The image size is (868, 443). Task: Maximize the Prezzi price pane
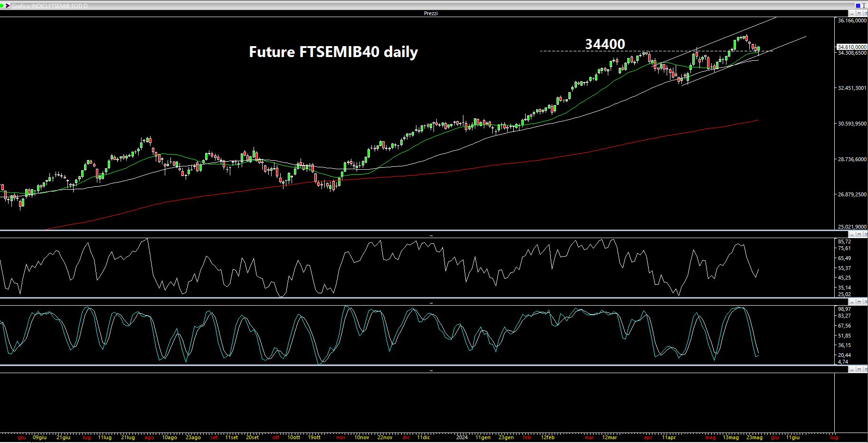click(x=859, y=13)
